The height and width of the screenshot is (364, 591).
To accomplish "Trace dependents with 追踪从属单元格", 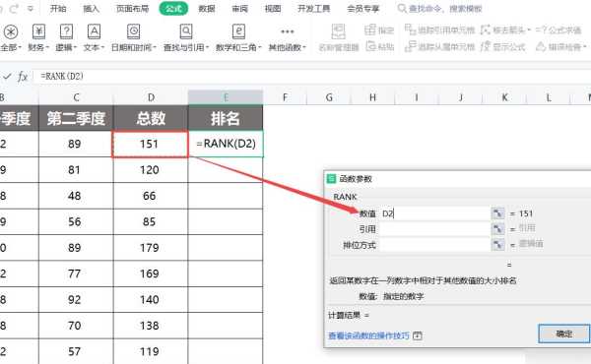I will [x=439, y=46].
